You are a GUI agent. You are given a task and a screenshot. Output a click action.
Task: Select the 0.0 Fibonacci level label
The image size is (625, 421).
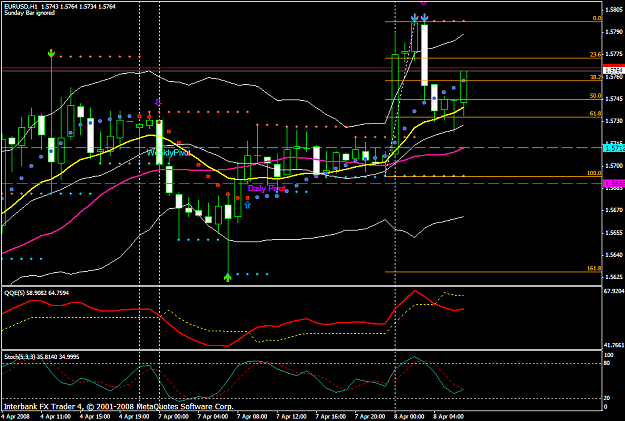pyautogui.click(x=597, y=18)
